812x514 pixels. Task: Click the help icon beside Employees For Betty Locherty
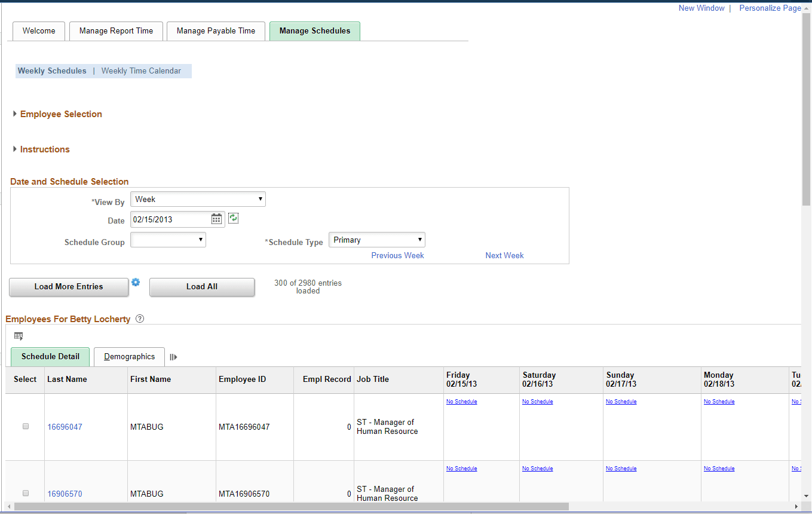click(x=139, y=319)
